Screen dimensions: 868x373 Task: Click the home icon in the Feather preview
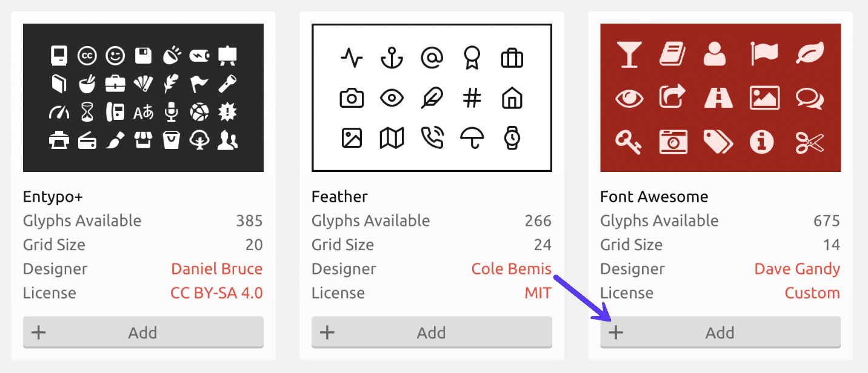(512, 97)
